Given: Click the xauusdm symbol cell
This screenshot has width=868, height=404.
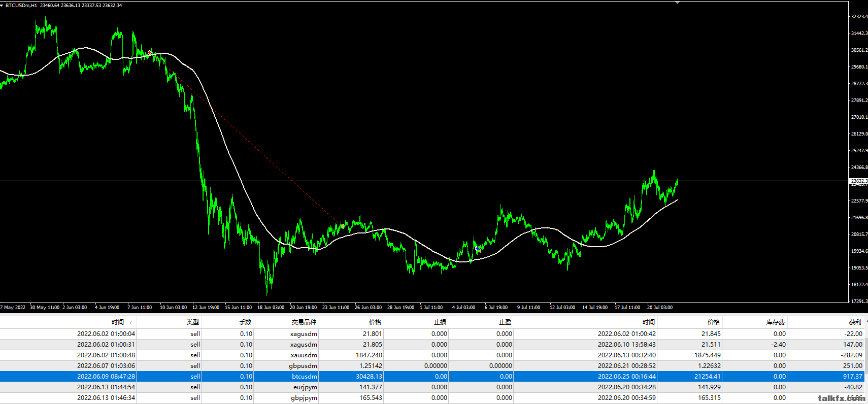Looking at the screenshot, I should click(x=304, y=355).
